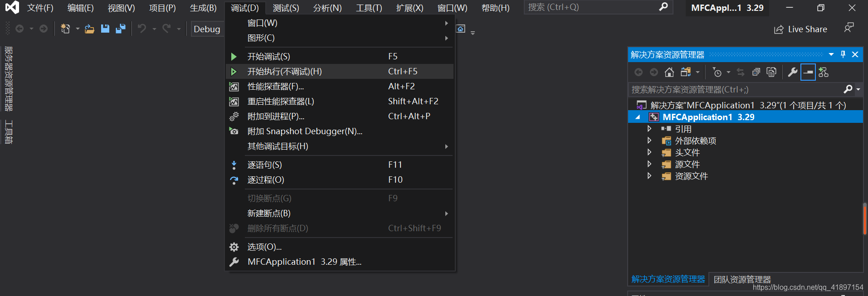Open 图形(C) submenu in debug menu

tap(340, 38)
